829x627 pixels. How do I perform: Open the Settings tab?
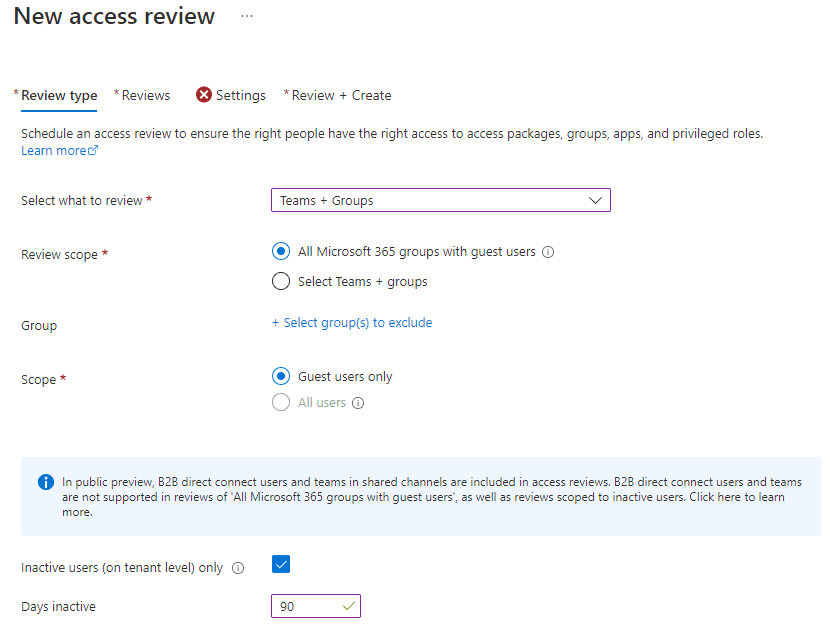point(240,96)
